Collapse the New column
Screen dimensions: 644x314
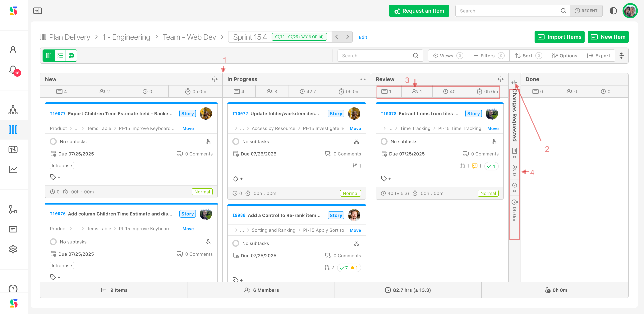pyautogui.click(x=214, y=79)
